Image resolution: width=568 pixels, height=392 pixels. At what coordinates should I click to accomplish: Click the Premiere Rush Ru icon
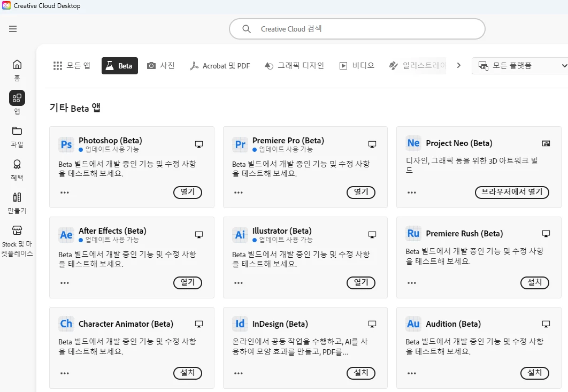[x=413, y=233]
